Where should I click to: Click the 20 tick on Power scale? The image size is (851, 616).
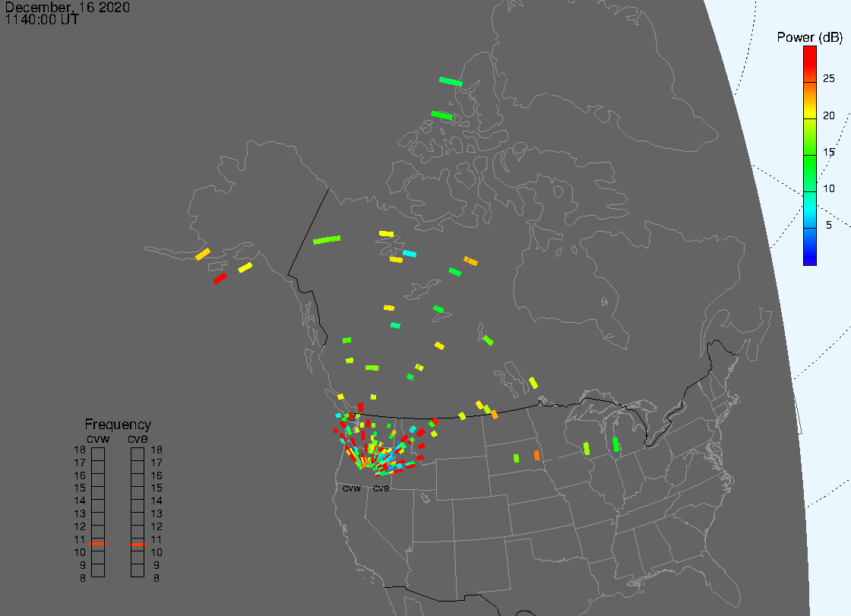[x=828, y=115]
